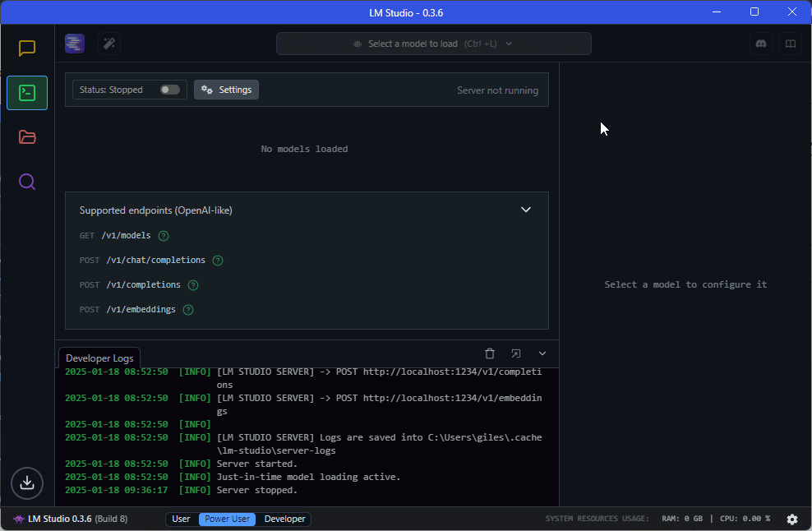
Task: Click the CPU usage readout
Action: 745,519
